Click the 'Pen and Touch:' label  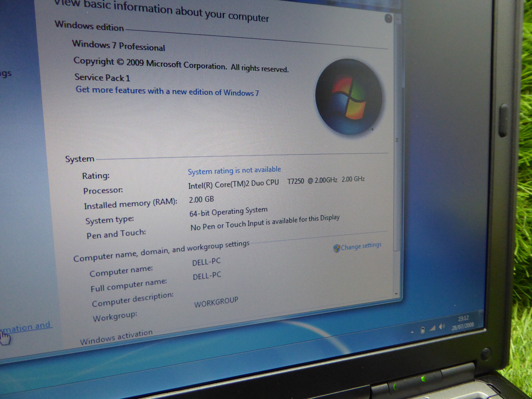(x=116, y=234)
